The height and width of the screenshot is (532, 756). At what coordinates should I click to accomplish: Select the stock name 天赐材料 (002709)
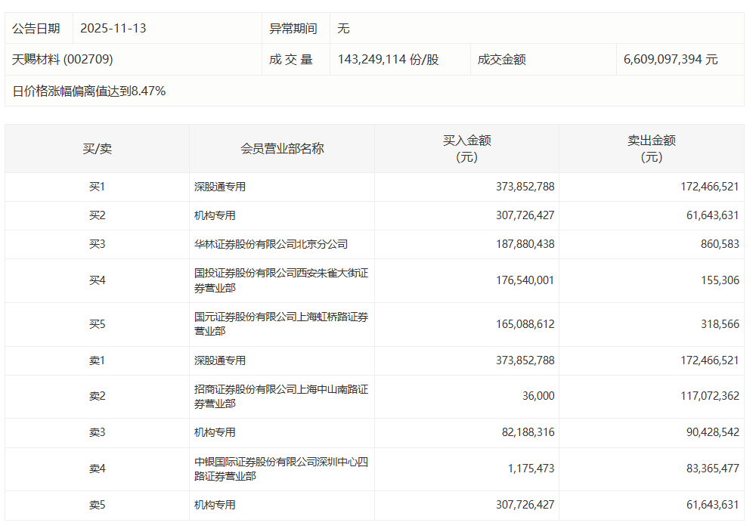click(x=62, y=59)
